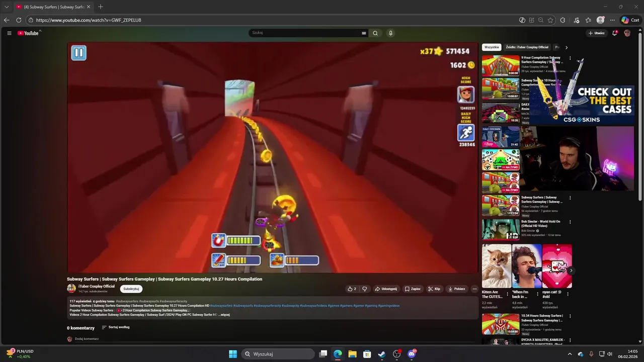This screenshot has height=362, width=644.
Task: Open File Explorer from the taskbar
Action: tap(352, 354)
